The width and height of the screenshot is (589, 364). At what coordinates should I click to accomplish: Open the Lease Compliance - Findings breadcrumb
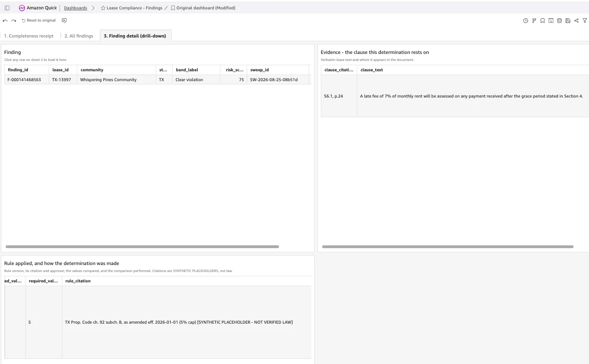135,8
